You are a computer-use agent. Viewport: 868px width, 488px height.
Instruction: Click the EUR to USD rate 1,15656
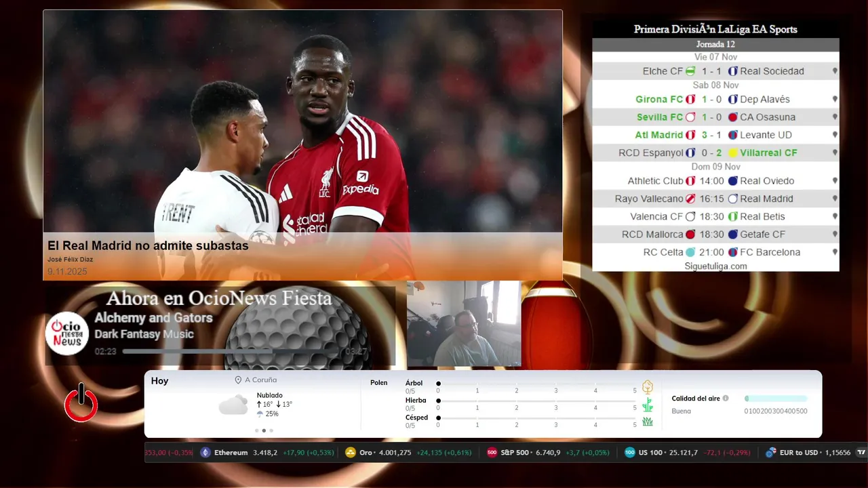point(838,453)
